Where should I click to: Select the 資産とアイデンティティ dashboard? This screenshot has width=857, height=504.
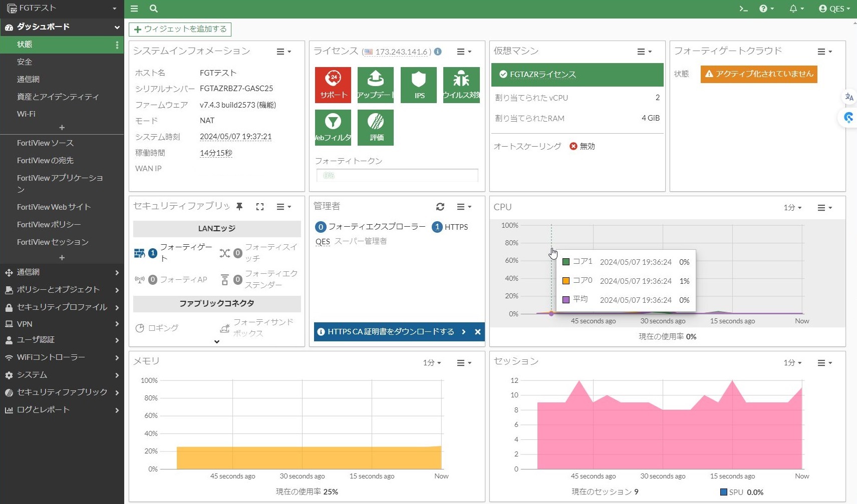pyautogui.click(x=58, y=97)
